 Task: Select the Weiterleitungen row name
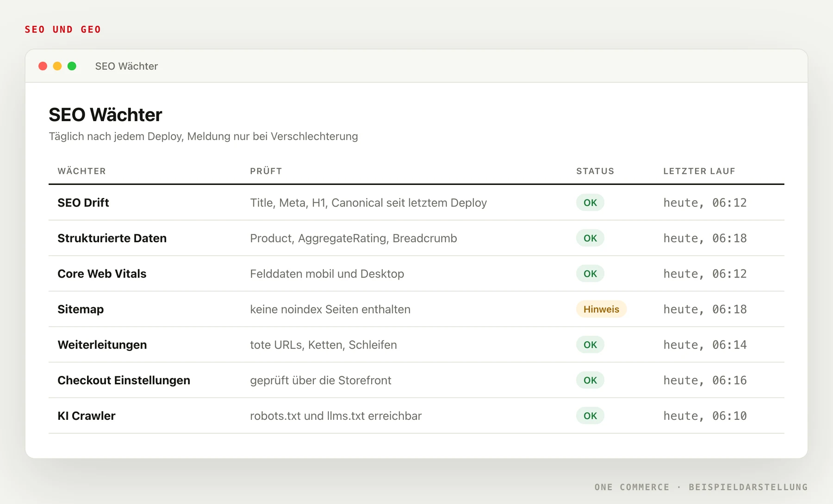tap(102, 345)
